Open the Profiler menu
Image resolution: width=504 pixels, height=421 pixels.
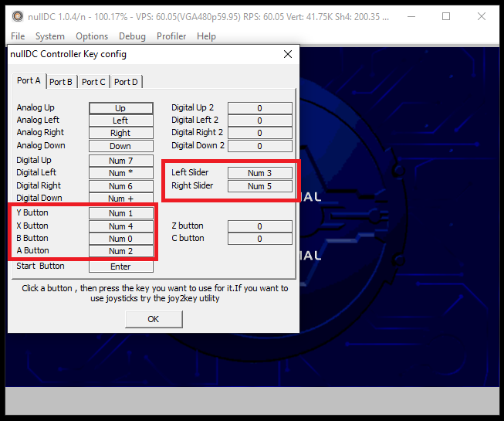(171, 36)
